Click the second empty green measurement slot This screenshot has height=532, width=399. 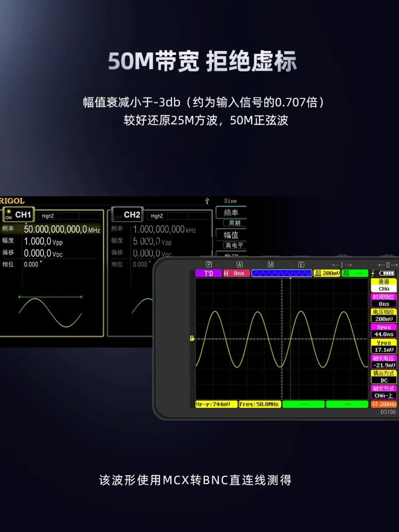coord(347,404)
